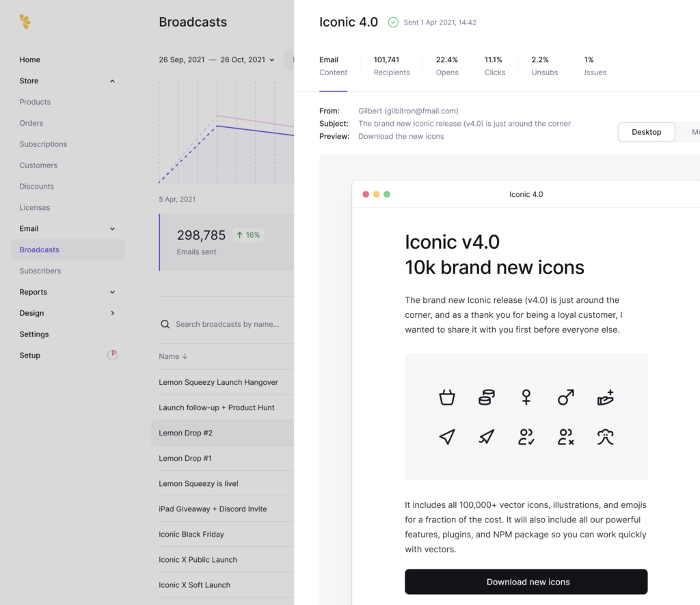The image size is (700, 605).
Task: Click the users with checkmark icon
Action: (526, 437)
